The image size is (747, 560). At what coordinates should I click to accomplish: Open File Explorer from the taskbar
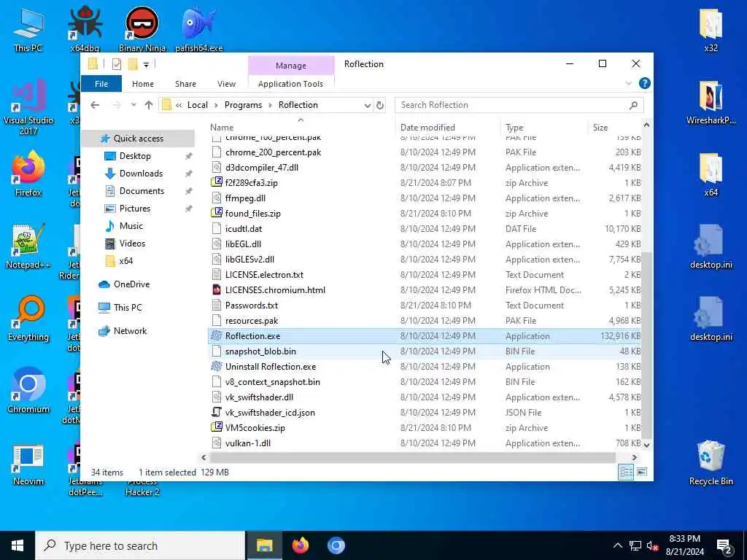(x=264, y=545)
